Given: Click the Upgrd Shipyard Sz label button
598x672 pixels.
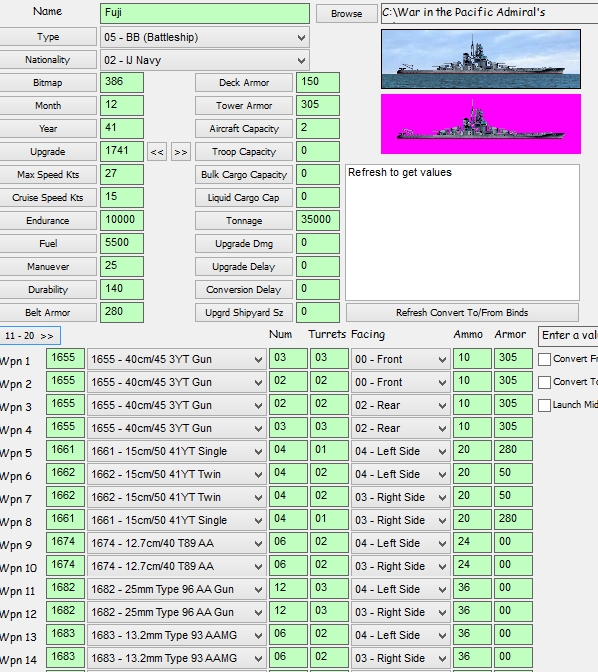Looking at the screenshot, I should [x=244, y=312].
